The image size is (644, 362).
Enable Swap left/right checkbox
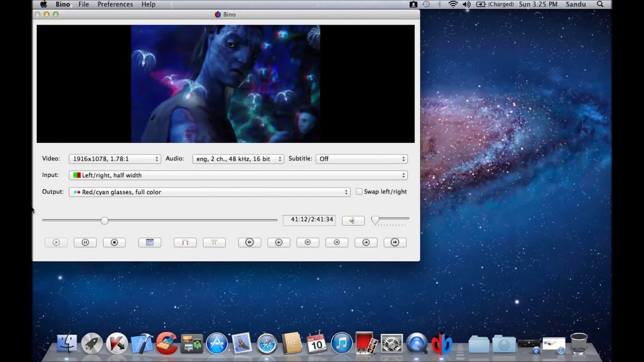point(359,192)
